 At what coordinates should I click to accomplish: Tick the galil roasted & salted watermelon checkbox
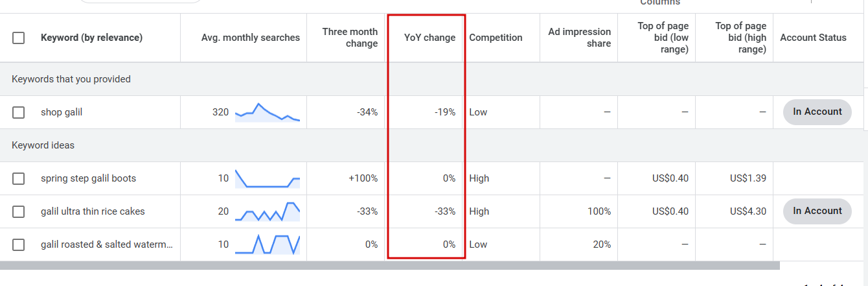tap(19, 244)
